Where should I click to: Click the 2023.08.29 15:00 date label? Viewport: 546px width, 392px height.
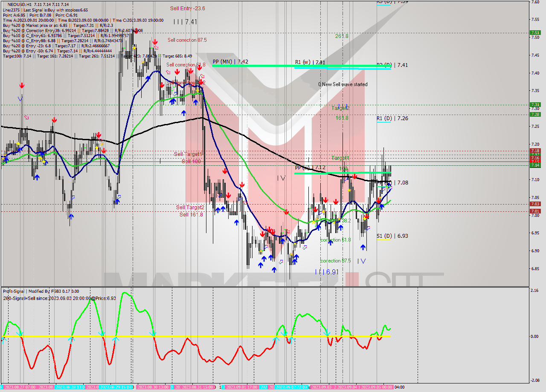pos(116,387)
